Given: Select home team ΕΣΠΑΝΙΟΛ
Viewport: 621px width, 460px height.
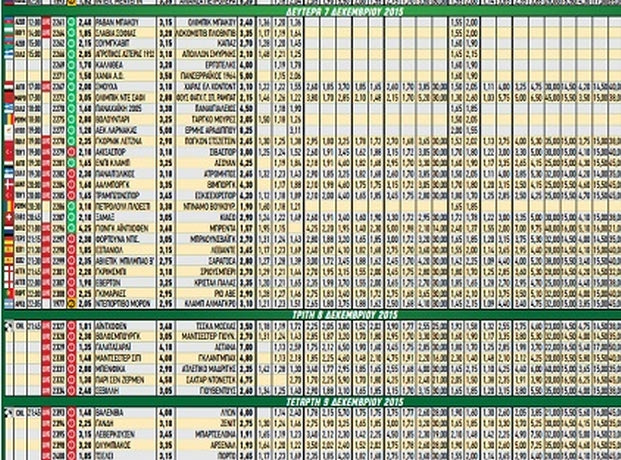Looking at the screenshot, I should point(109,250).
